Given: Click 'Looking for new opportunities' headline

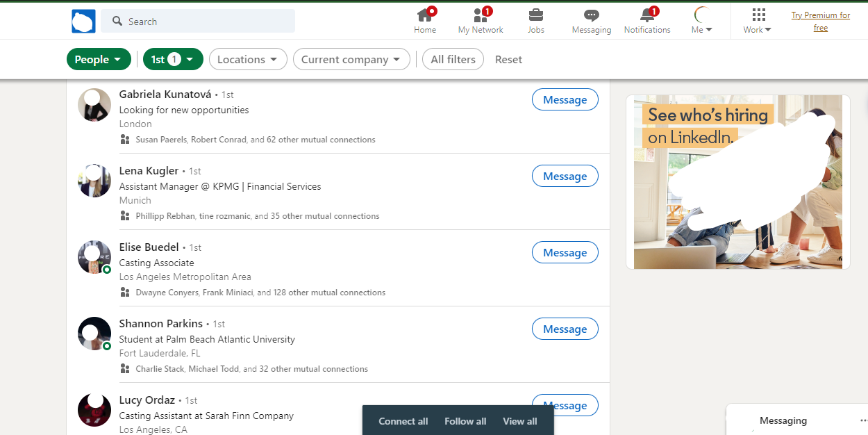Looking at the screenshot, I should coord(184,110).
